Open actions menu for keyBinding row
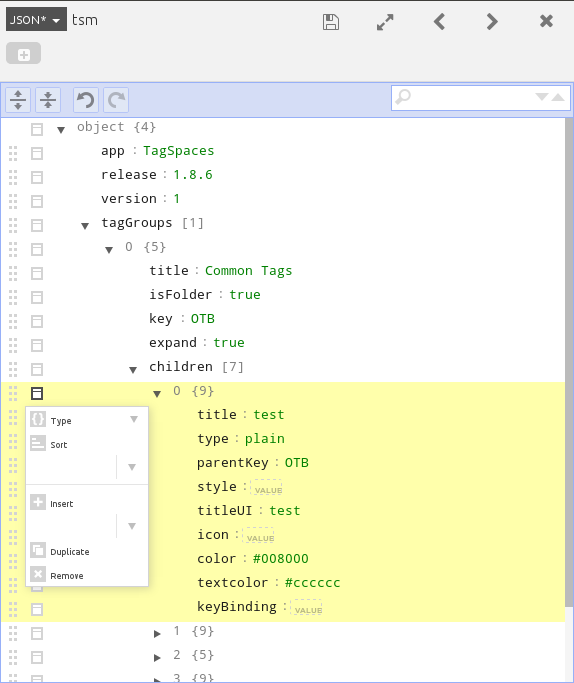The height and width of the screenshot is (683, 574). pyautogui.click(x=37, y=609)
